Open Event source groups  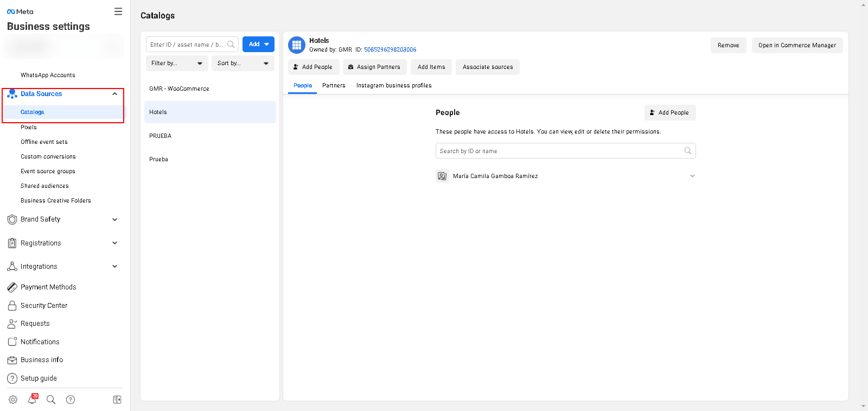(48, 172)
